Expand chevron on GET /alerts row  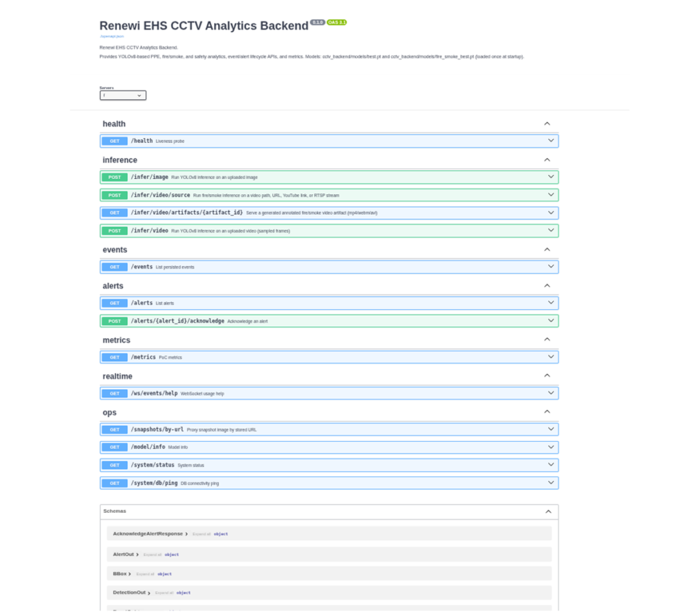coord(551,303)
